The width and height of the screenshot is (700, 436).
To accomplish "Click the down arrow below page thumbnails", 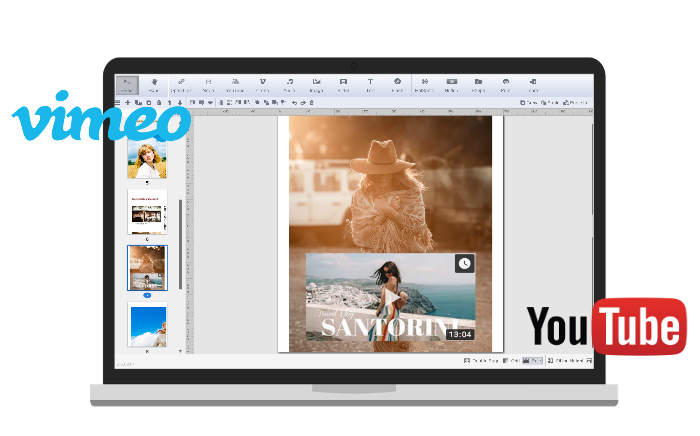I will [x=180, y=351].
